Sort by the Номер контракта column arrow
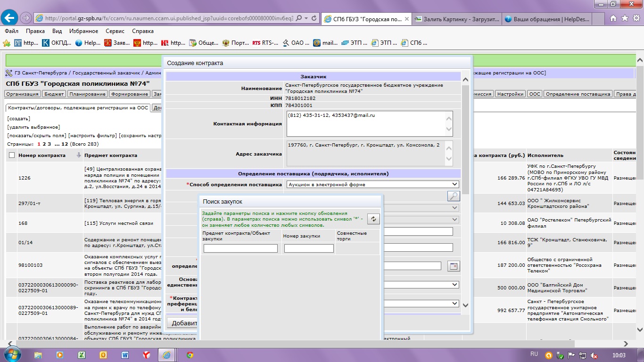Image resolution: width=644 pixels, height=362 pixels. click(79, 156)
